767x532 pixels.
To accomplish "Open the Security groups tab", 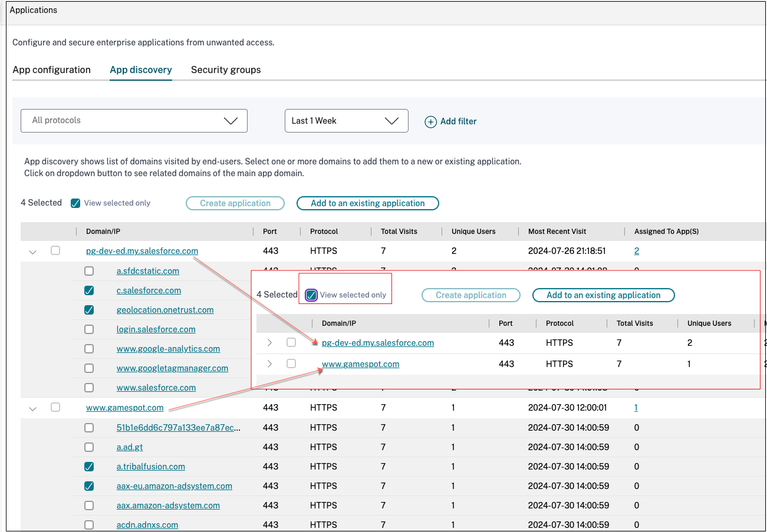I will (226, 70).
